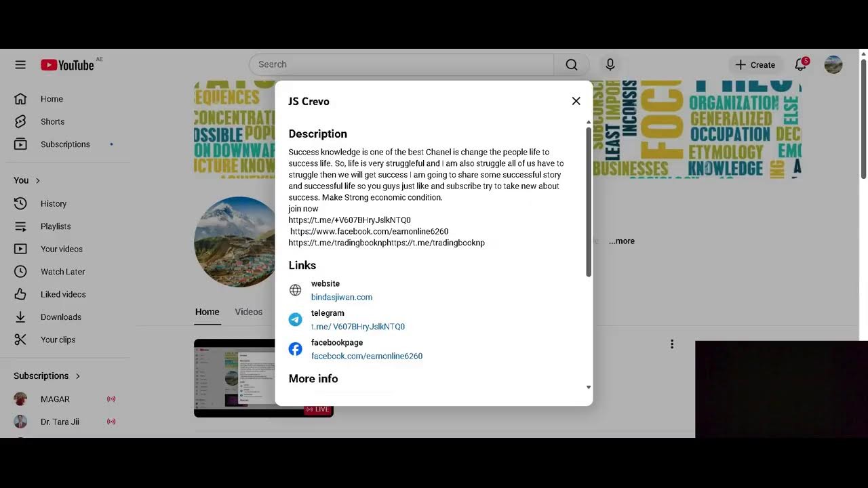
Task: Click the channel profile picture
Action: [235, 241]
